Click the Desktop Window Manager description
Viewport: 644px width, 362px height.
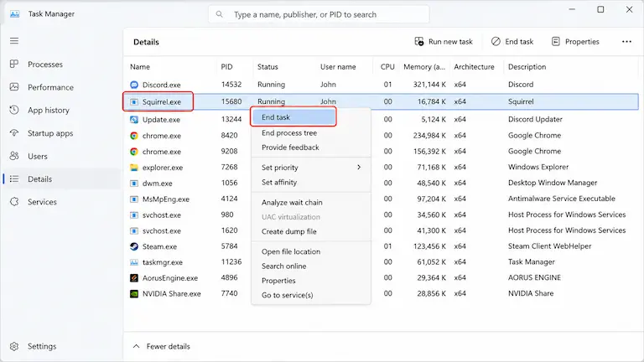pos(553,183)
